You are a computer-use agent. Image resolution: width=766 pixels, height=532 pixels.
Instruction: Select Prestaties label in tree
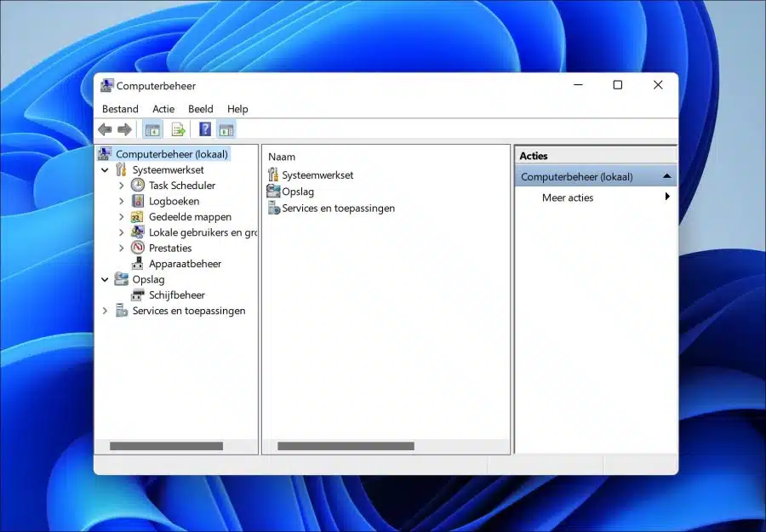click(x=170, y=249)
